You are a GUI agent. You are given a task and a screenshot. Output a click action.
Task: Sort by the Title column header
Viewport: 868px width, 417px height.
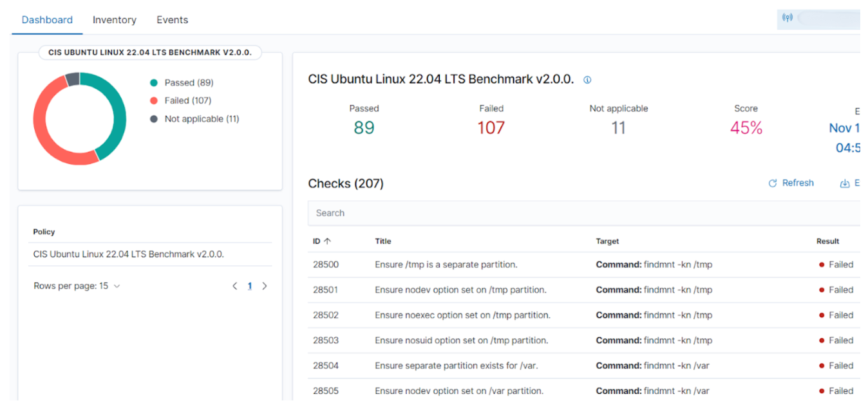pyautogui.click(x=383, y=241)
